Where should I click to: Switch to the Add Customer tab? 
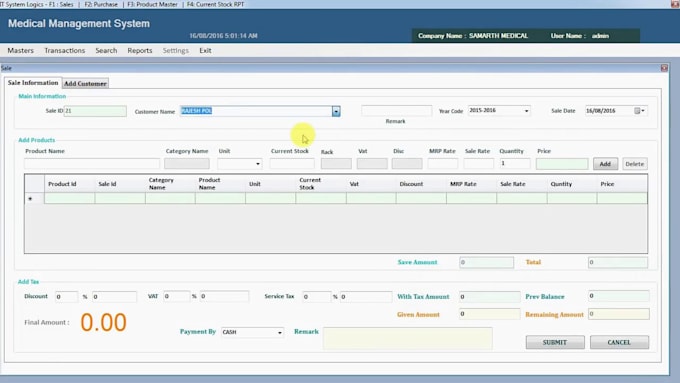(85, 83)
